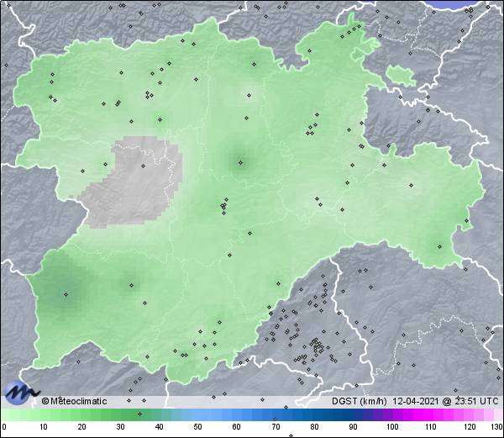Pick the magenta color above scale 110
504x438 pixels.
tap(431, 414)
